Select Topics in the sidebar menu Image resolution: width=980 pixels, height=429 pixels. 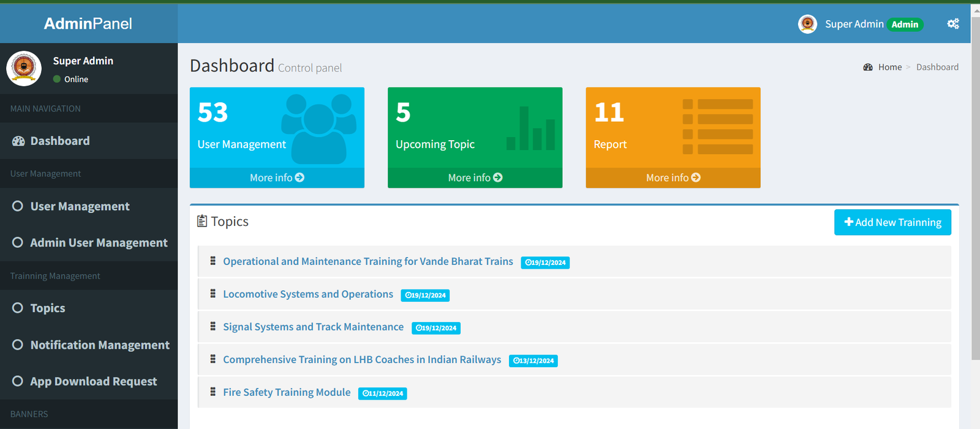click(x=48, y=308)
